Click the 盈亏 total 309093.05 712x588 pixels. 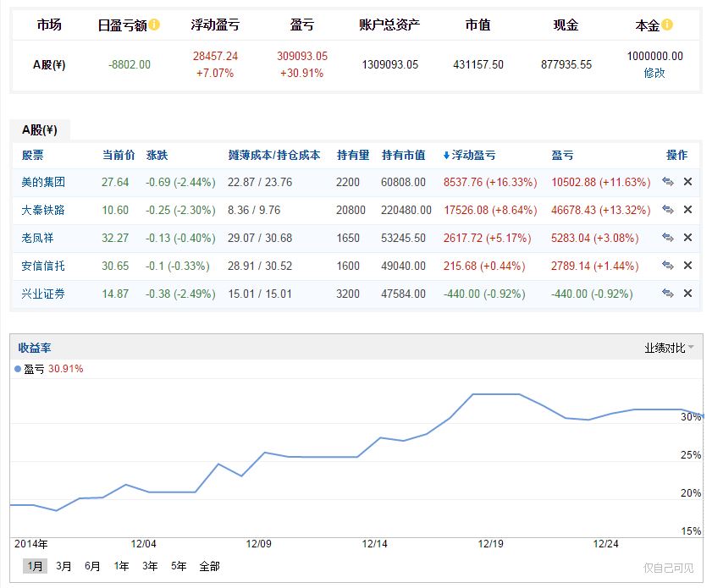302,56
